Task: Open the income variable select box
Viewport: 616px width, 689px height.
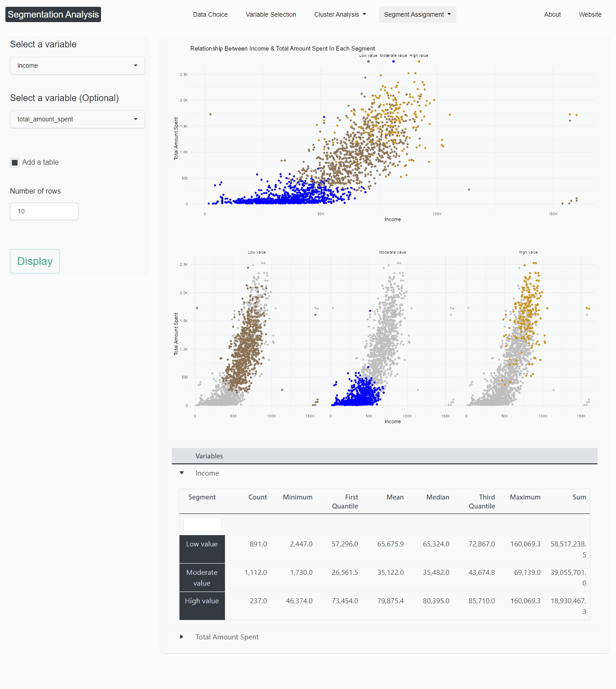Action: click(77, 65)
